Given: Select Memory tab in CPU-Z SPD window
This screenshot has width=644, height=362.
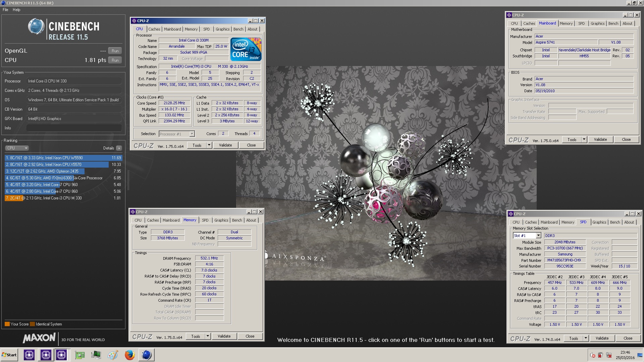Looking at the screenshot, I should coord(568,222).
